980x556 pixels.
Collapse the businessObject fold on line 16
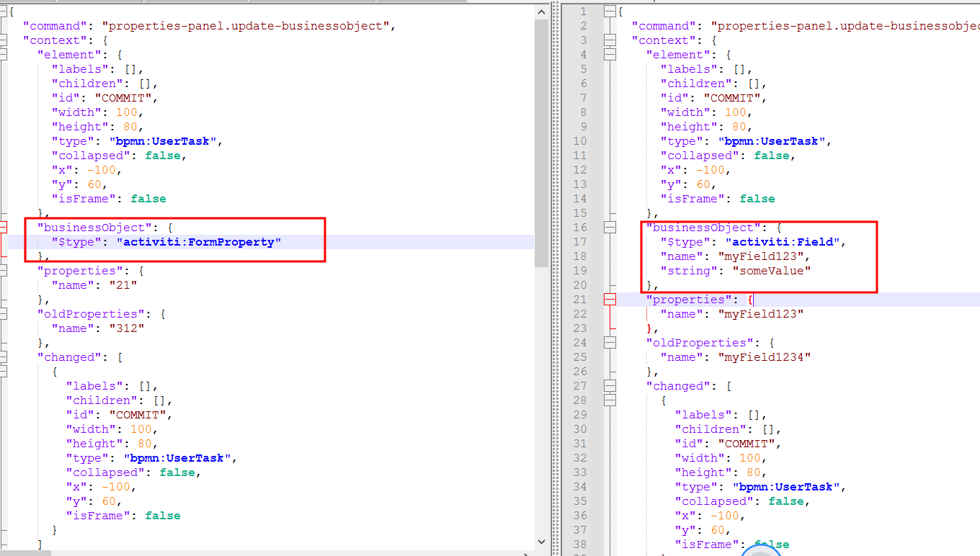[610, 228]
